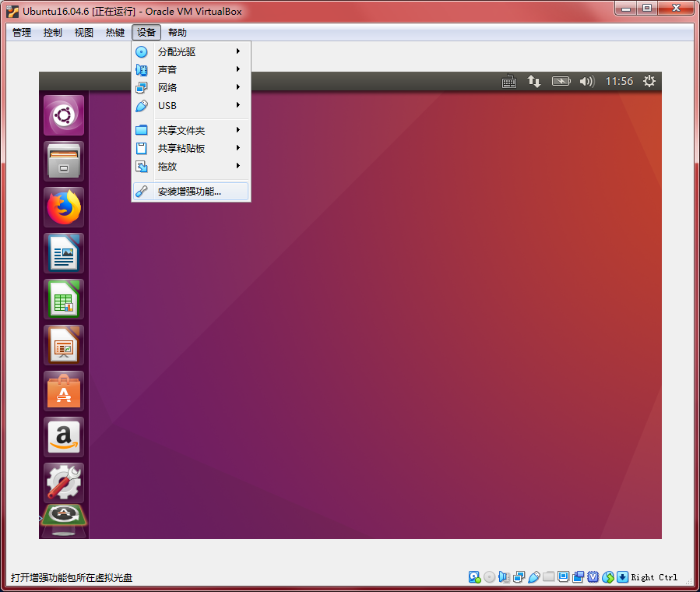The width and height of the screenshot is (700, 592).
Task: Click the USB plug icon in devices menu
Action: [142, 106]
